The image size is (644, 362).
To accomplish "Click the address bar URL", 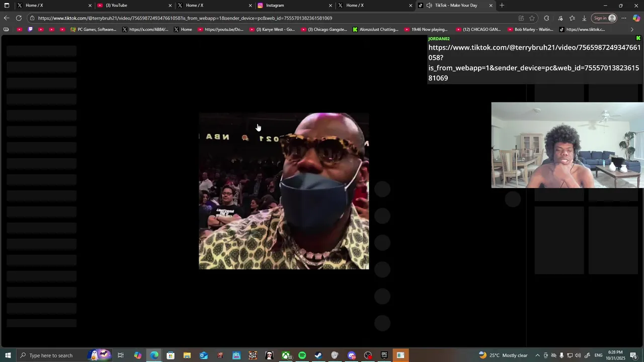I will pyautogui.click(x=185, y=18).
